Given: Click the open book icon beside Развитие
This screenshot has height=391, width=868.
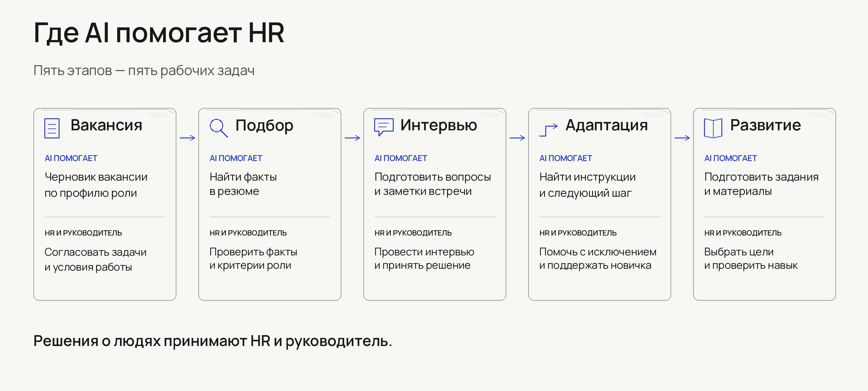Looking at the screenshot, I should pos(713,128).
